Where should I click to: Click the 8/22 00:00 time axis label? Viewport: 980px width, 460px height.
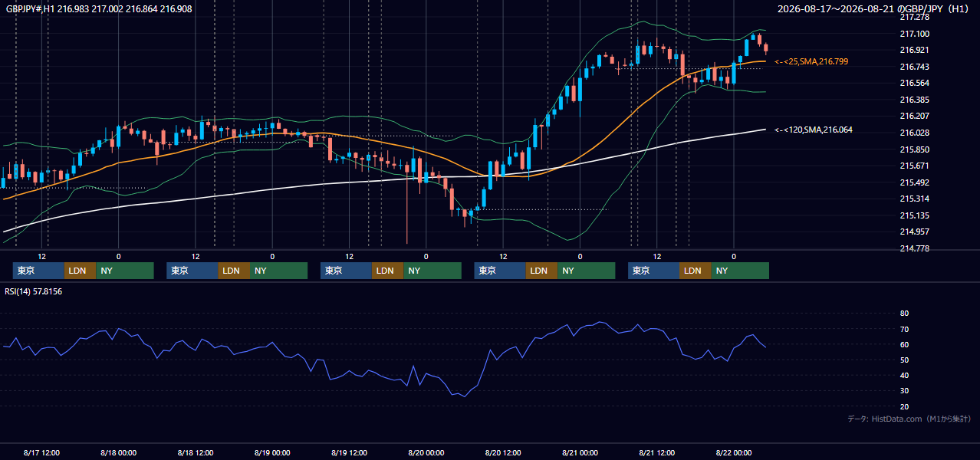coord(734,452)
